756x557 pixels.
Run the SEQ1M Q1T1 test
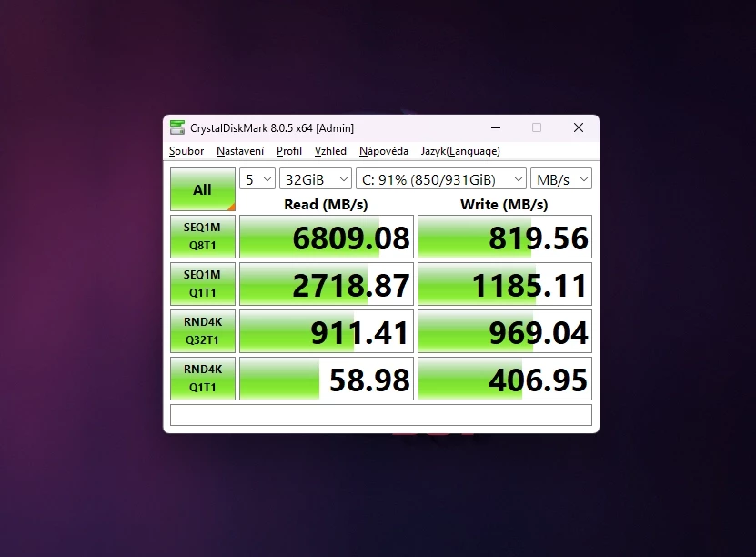coord(203,284)
